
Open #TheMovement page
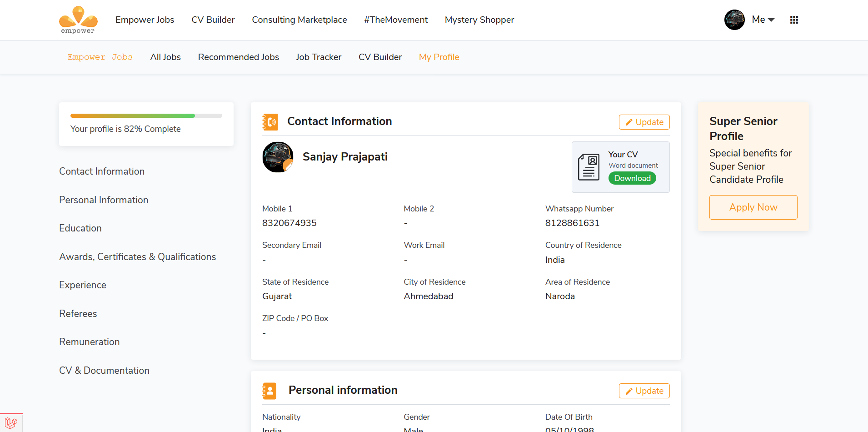[396, 20]
